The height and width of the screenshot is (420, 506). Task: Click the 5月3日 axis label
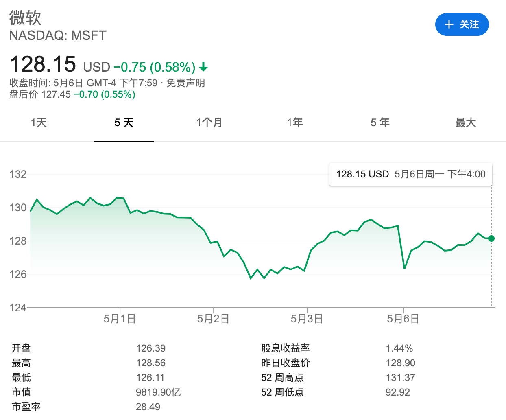[307, 319]
